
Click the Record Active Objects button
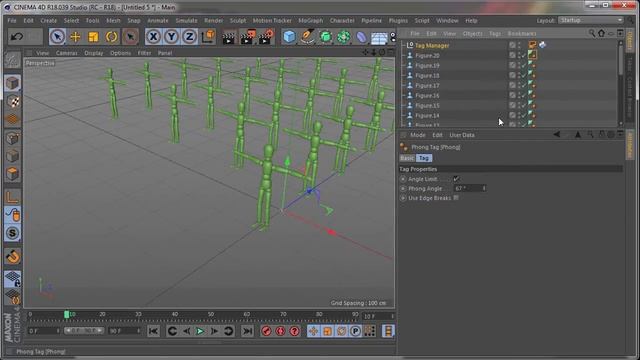(x=267, y=331)
